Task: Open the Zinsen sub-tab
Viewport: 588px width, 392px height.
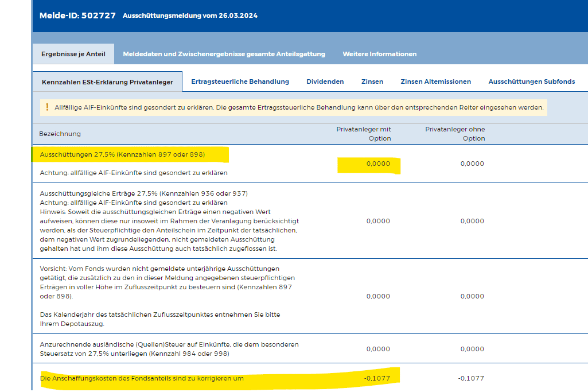Action: point(372,81)
